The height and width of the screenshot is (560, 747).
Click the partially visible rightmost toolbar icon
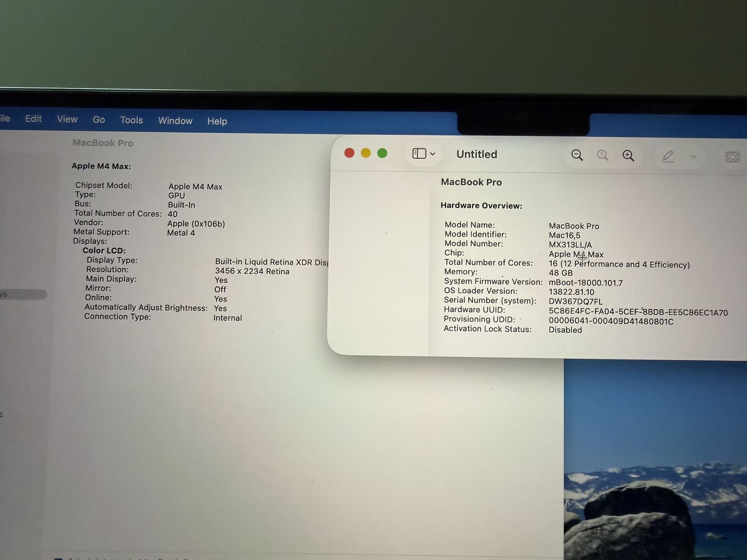coord(732,157)
